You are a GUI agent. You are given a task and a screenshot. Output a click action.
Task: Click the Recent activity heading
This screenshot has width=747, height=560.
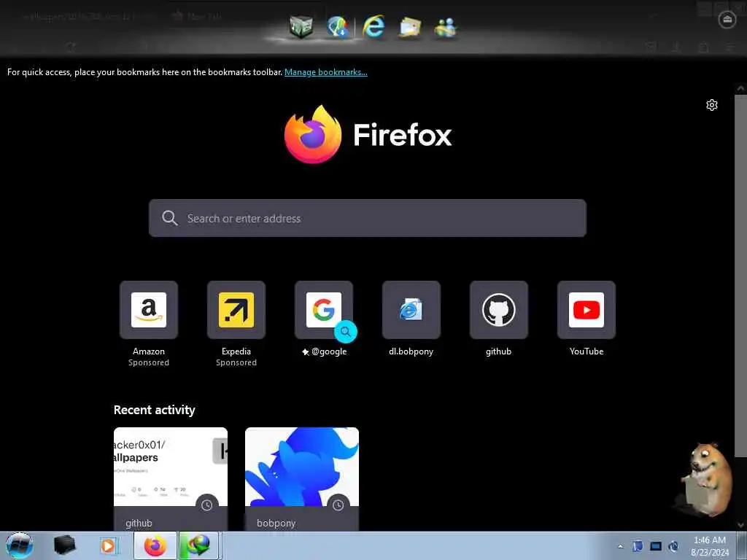155,410
